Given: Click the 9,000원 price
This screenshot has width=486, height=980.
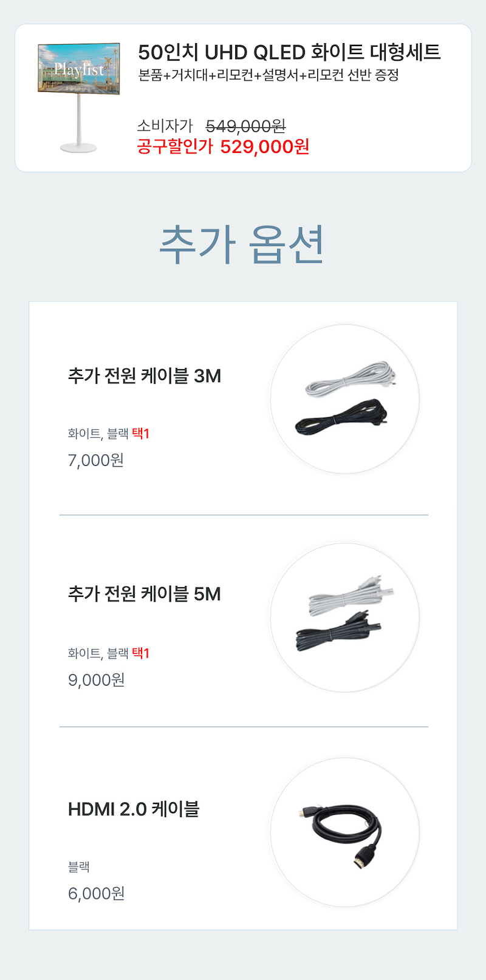Looking at the screenshot, I should coord(97,679).
